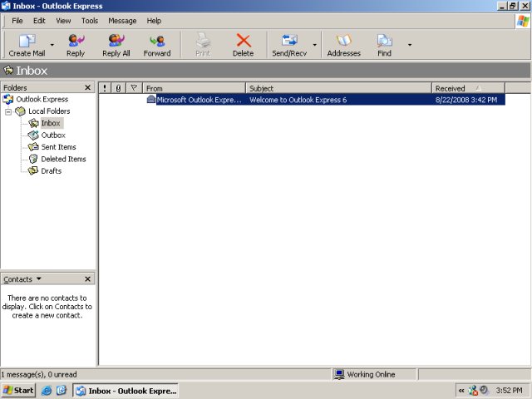This screenshot has height=399, width=532.
Task: Expand hidden system tray icons chevron
Action: (461, 391)
